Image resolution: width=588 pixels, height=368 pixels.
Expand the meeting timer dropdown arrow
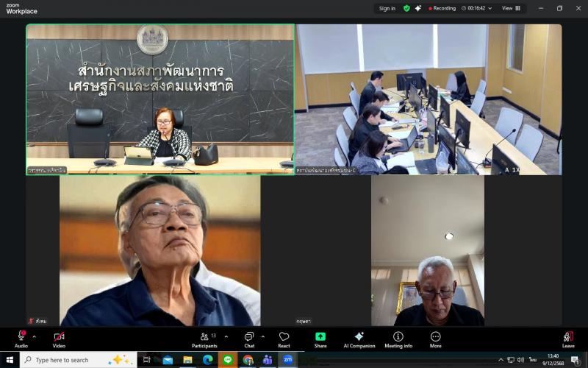[x=490, y=8]
